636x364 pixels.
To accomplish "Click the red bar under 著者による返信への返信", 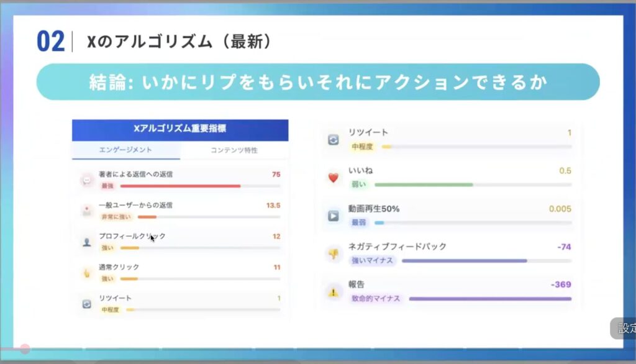I will click(180, 186).
